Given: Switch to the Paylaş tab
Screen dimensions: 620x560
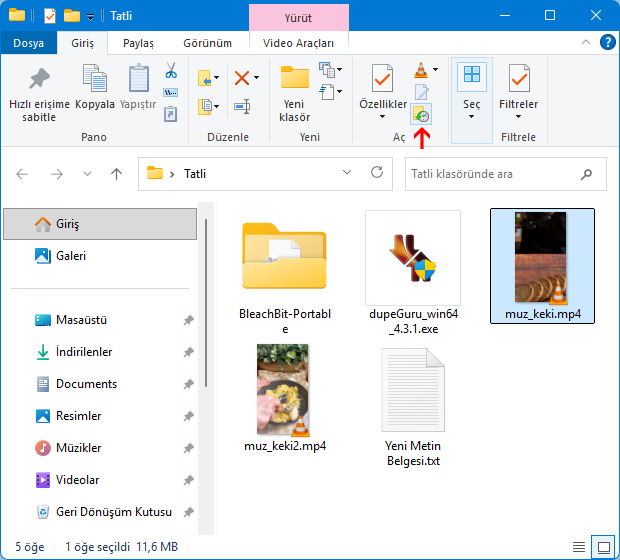Looking at the screenshot, I should (138, 43).
